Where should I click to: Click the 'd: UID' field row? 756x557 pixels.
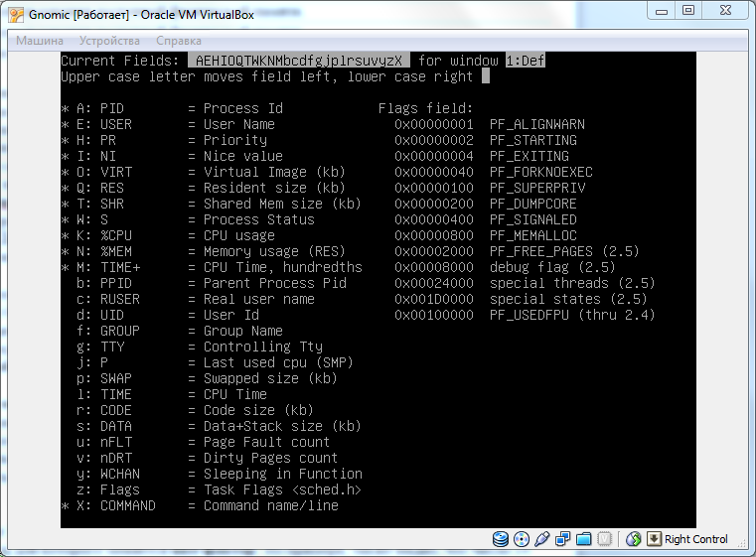click(x=168, y=315)
